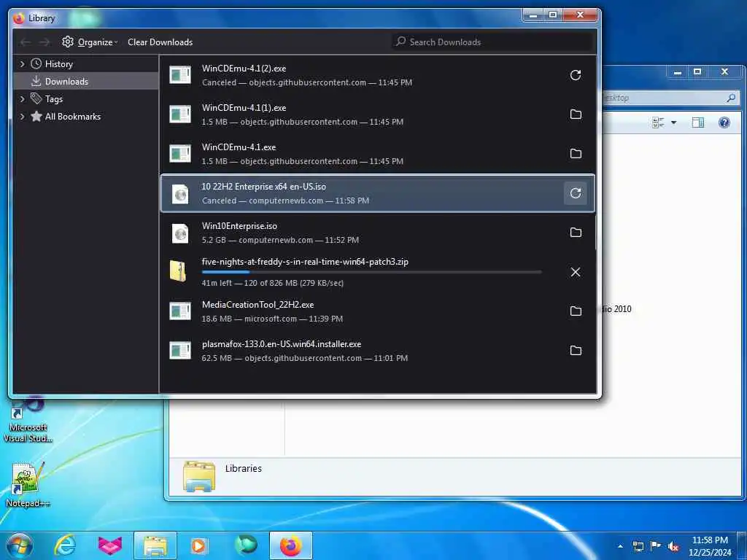Click the search magnifier in Search Downloads
Image resolution: width=747 pixels, height=560 pixels.
coord(401,42)
